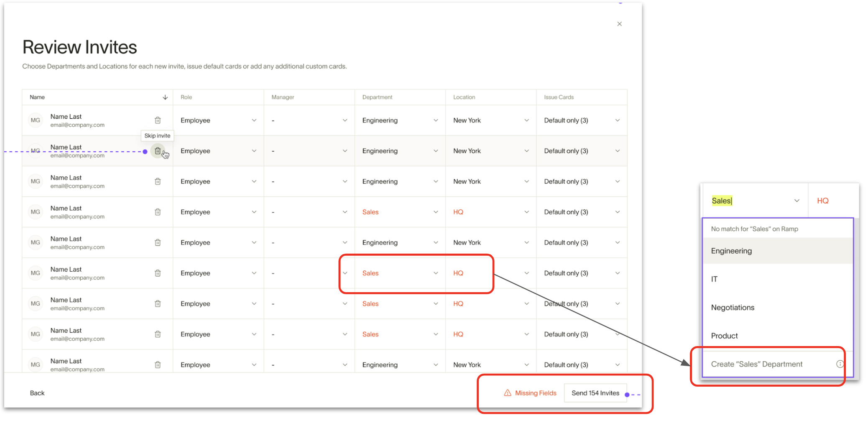The width and height of the screenshot is (868, 423).
Task: Select IT from department list
Action: tap(778, 279)
